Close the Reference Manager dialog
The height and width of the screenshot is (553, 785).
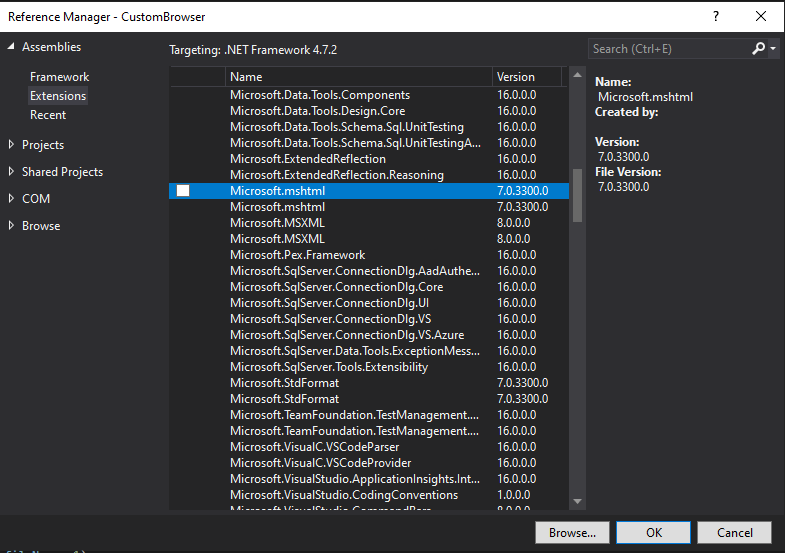click(762, 16)
